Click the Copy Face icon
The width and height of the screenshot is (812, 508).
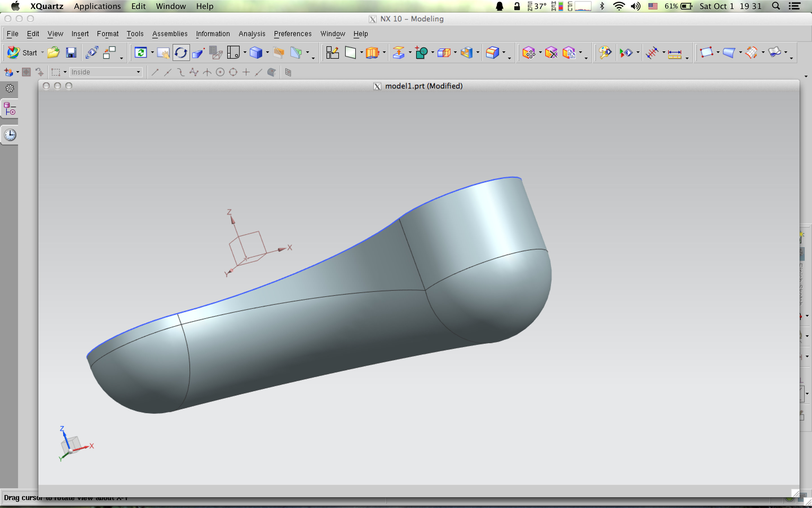click(x=569, y=53)
